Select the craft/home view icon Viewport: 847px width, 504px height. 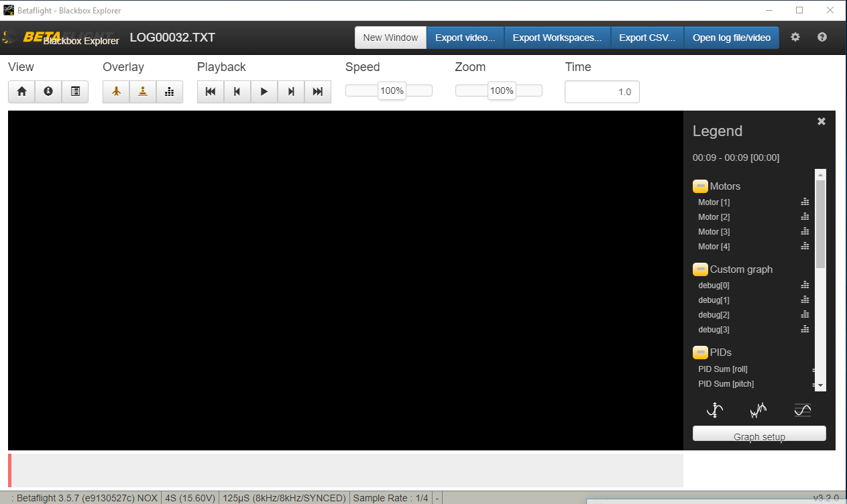[21, 91]
